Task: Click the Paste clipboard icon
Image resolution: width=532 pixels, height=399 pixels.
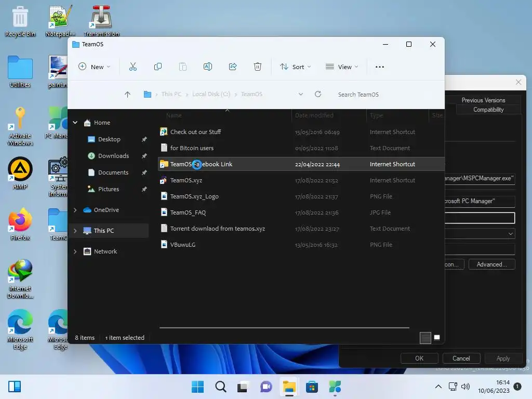Action: click(182, 67)
